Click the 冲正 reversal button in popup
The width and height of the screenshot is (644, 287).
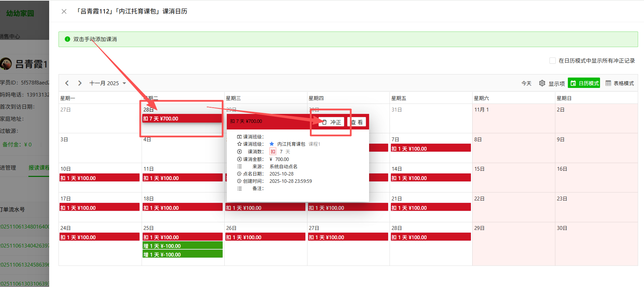[x=331, y=122]
